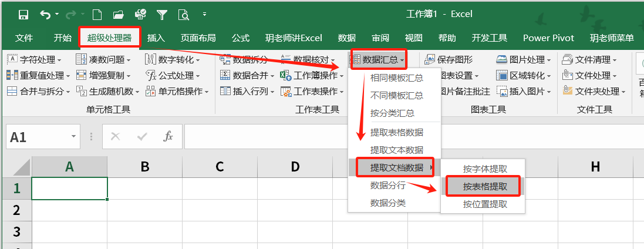This screenshot has height=249, width=644.
Task: Click the 插入图片 icon
Action: (x=501, y=91)
